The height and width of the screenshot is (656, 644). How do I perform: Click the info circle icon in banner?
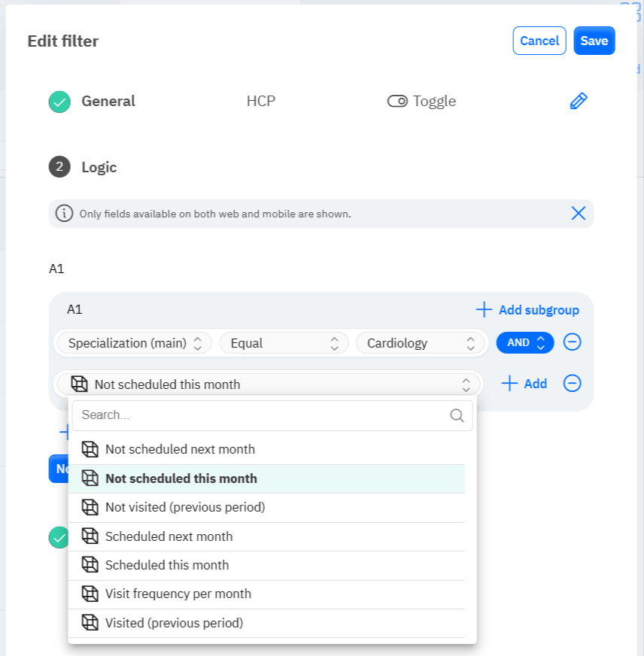(x=64, y=214)
